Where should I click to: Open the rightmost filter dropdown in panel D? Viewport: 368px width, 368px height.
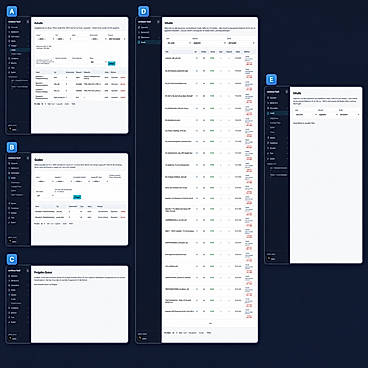[x=241, y=43]
